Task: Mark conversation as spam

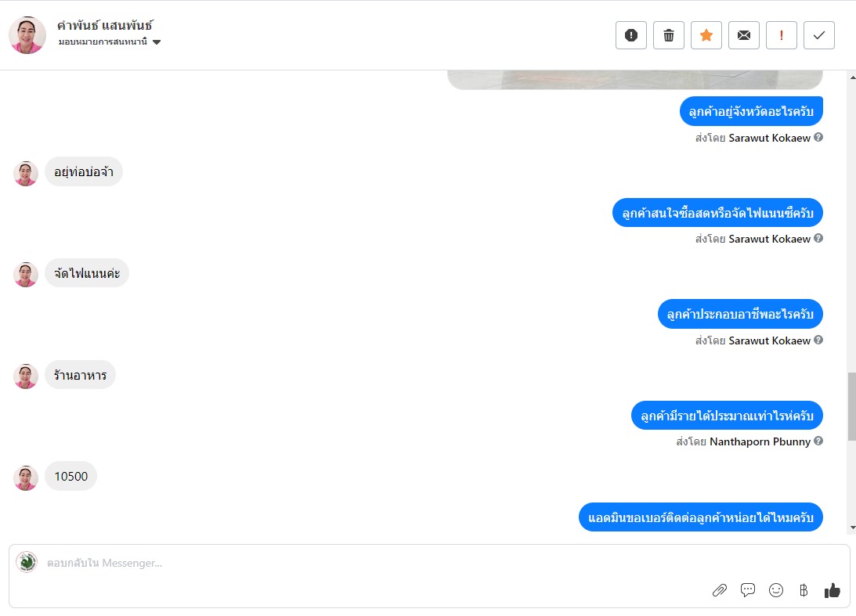Action: point(631,35)
